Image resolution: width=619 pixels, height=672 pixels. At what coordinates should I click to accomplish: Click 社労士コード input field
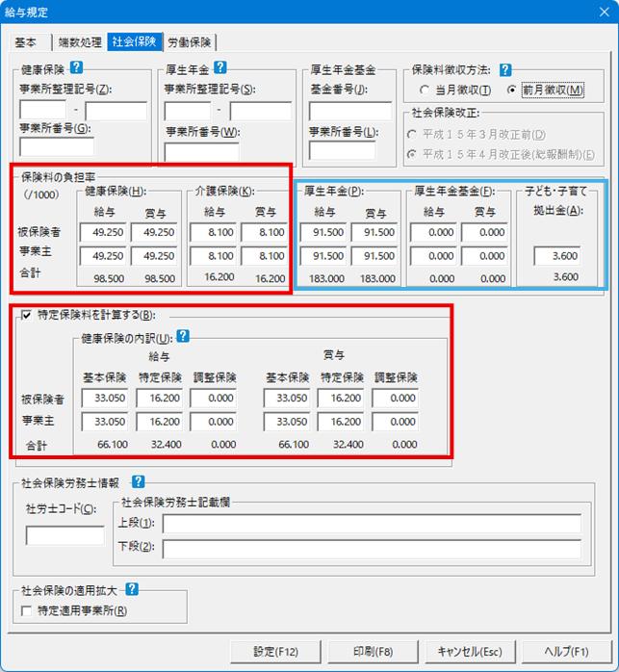(x=65, y=535)
